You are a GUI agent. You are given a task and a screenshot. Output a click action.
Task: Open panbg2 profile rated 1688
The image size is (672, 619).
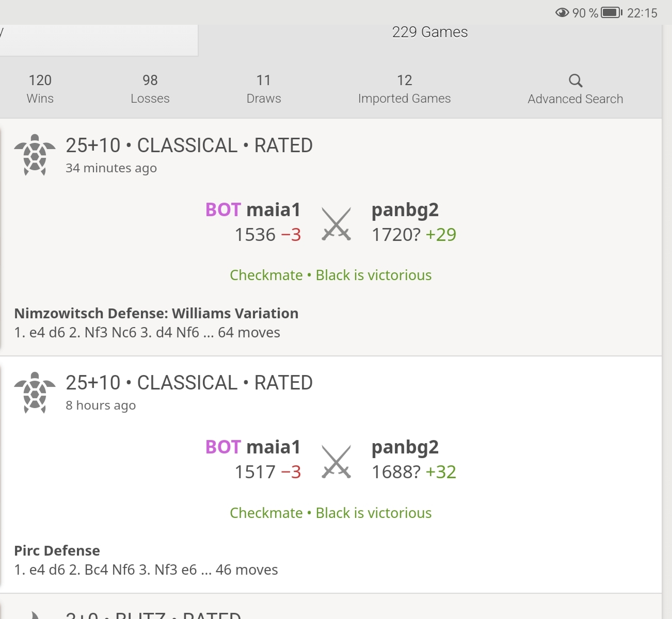(405, 447)
